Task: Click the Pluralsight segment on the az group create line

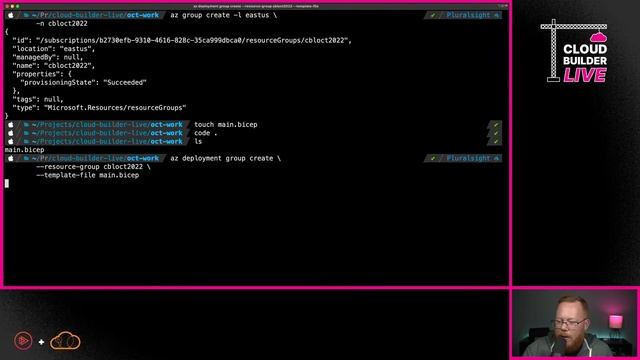Action: point(472,15)
